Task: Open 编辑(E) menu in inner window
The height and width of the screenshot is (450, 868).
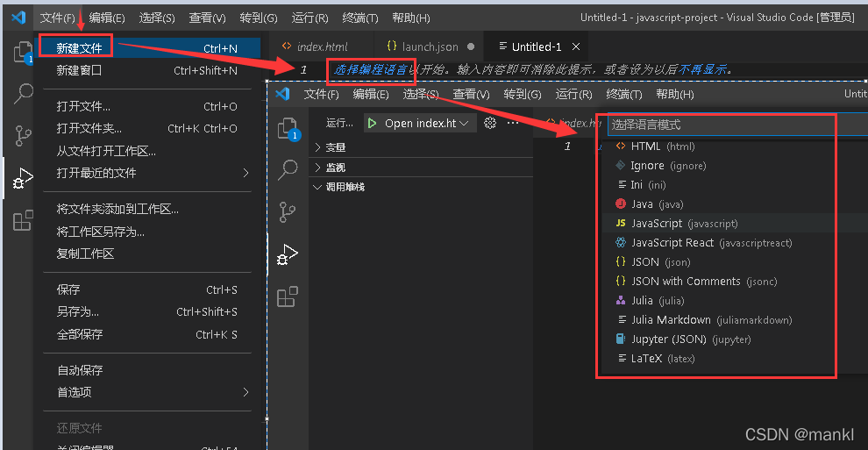Action: [371, 94]
